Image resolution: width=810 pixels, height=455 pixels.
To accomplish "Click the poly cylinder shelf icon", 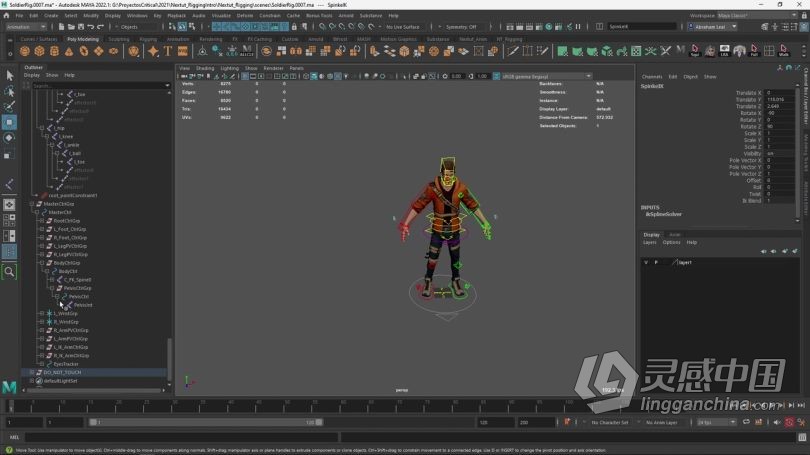I will [x=54, y=51].
